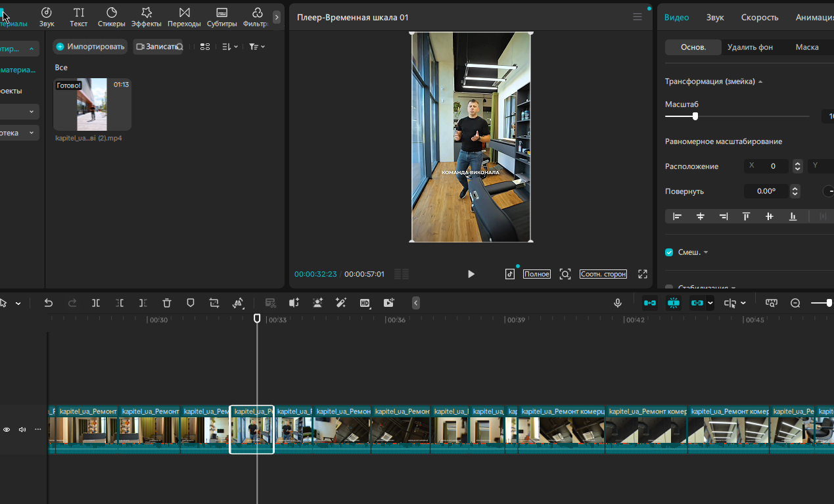Click the undo arrow in timeline toolbar
This screenshot has height=504, width=834.
48,303
